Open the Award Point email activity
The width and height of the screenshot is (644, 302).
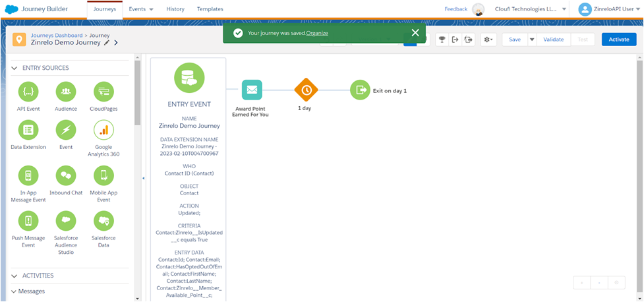click(252, 90)
